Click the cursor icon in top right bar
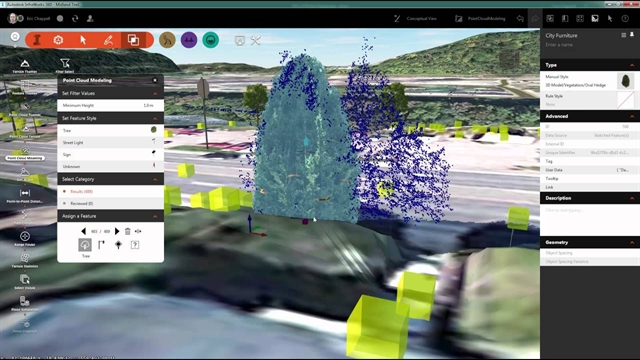The image size is (640, 360). click(x=610, y=18)
